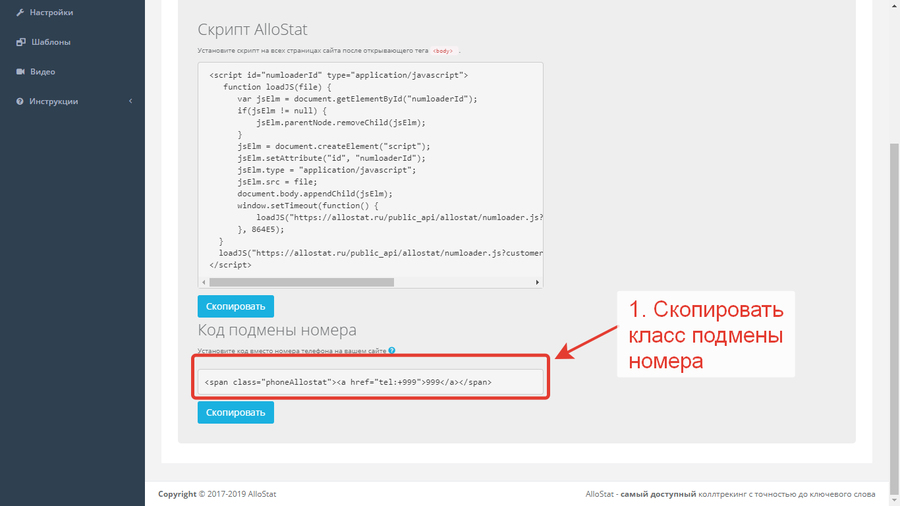Copy the phone replacement code with Скопировать button
The width and height of the screenshot is (900, 506).
pos(235,412)
